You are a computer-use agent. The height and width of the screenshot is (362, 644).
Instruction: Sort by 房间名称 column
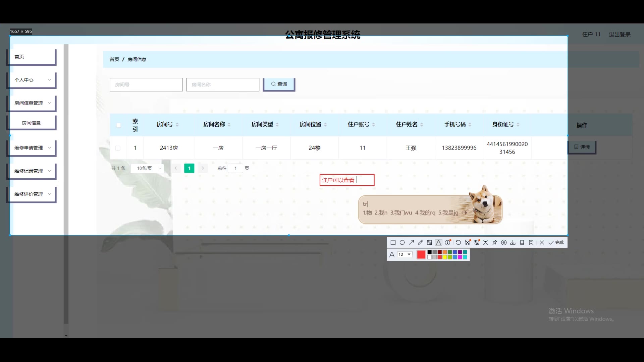[229, 125]
